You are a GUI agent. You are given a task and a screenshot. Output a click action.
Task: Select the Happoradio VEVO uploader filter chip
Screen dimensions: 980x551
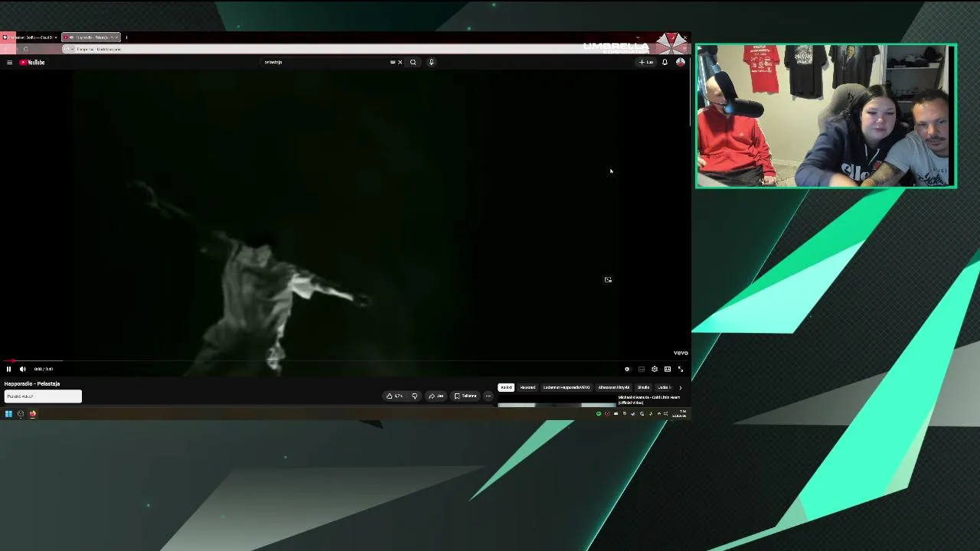click(x=567, y=387)
